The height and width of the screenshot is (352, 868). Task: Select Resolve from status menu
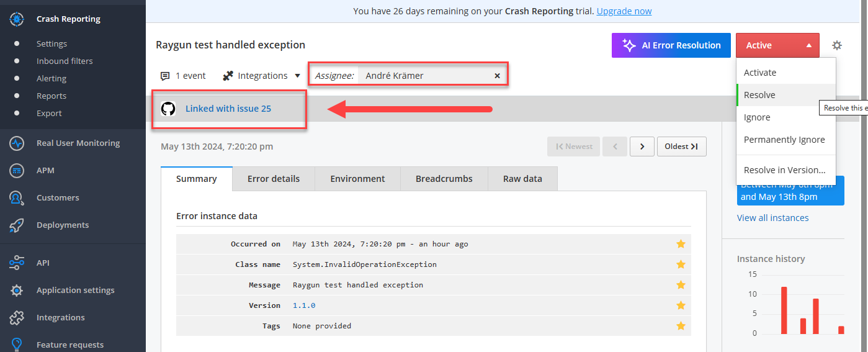tap(786, 95)
